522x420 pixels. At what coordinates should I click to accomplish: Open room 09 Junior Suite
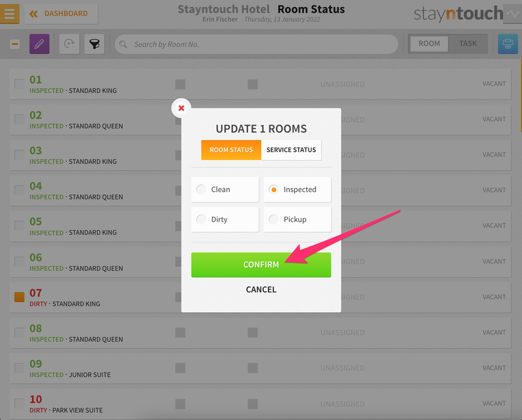coord(260,368)
